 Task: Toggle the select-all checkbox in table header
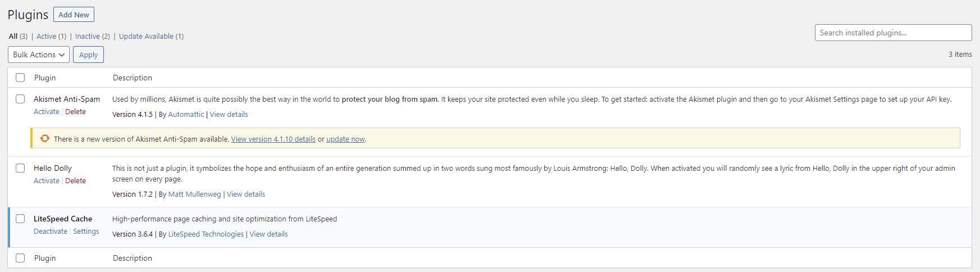(20, 78)
